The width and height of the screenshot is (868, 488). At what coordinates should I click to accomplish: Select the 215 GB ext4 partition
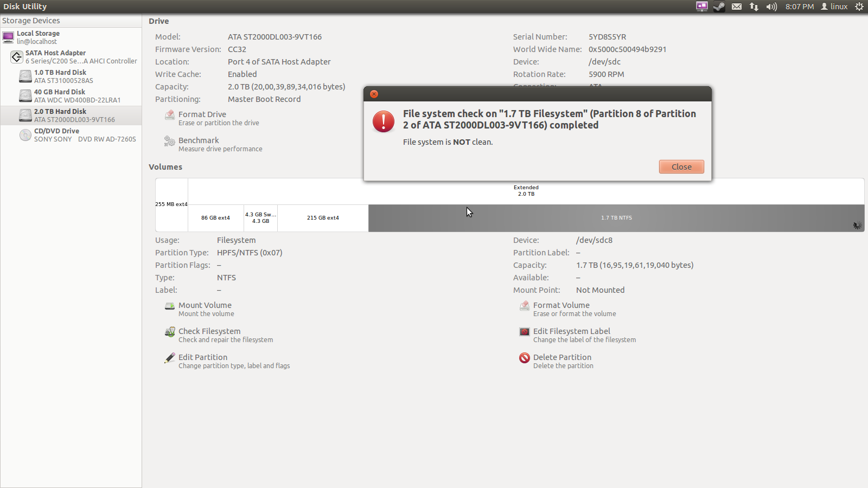[323, 218]
